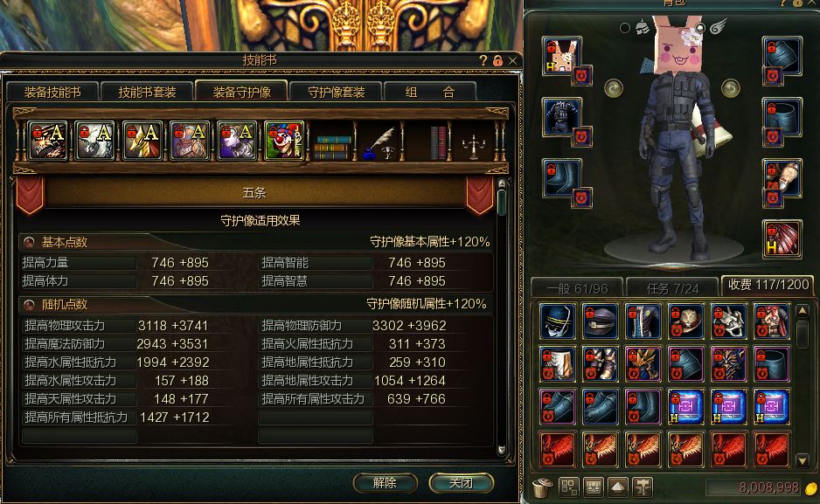This screenshot has height=504, width=820.
Task: Switch inventory to 任务 7/24 tab
Action: 672,288
